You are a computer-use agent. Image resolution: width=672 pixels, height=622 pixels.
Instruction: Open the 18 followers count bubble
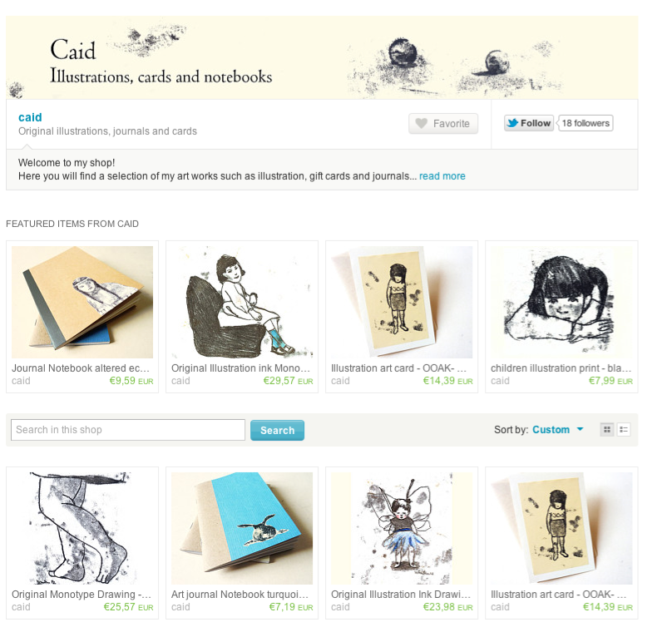(x=586, y=123)
